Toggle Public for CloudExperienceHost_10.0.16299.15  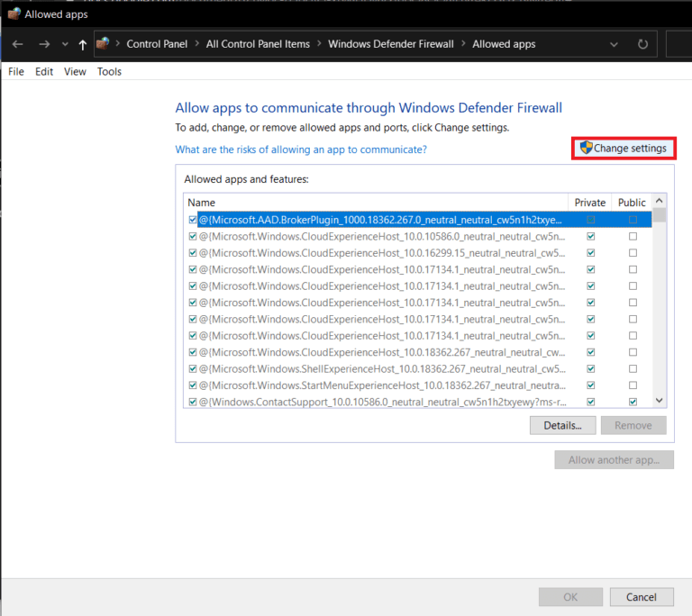(633, 253)
